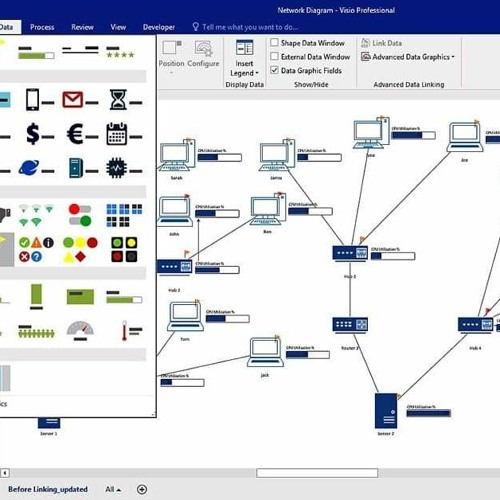The width and height of the screenshot is (500, 500).
Task: Select the vertical green column data bar
Action: [36, 297]
